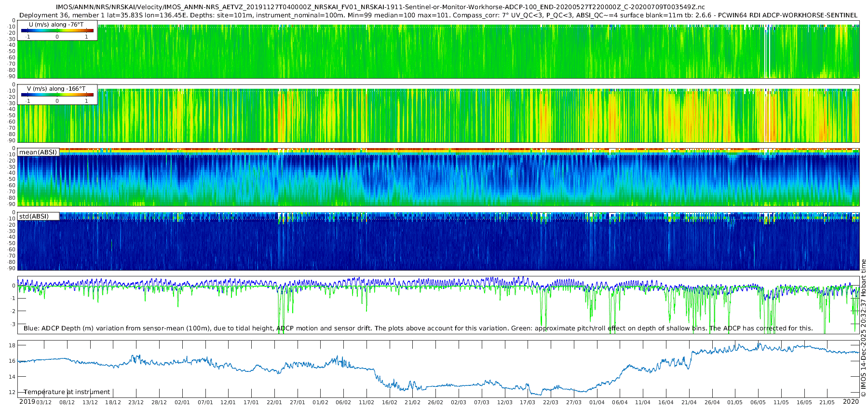Select the 23/12 date tick label
Viewport: 868px width, 410px height.
[x=136, y=402]
